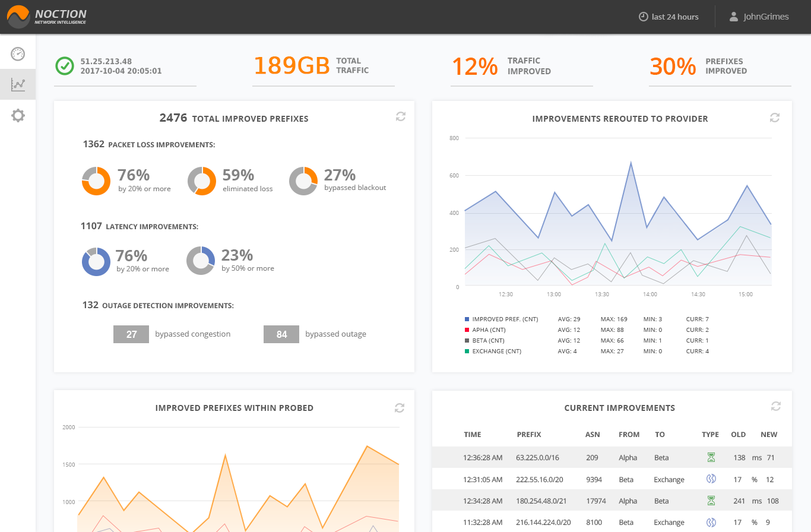
Task: Sort the table by PREFIX column header
Action: click(x=529, y=435)
